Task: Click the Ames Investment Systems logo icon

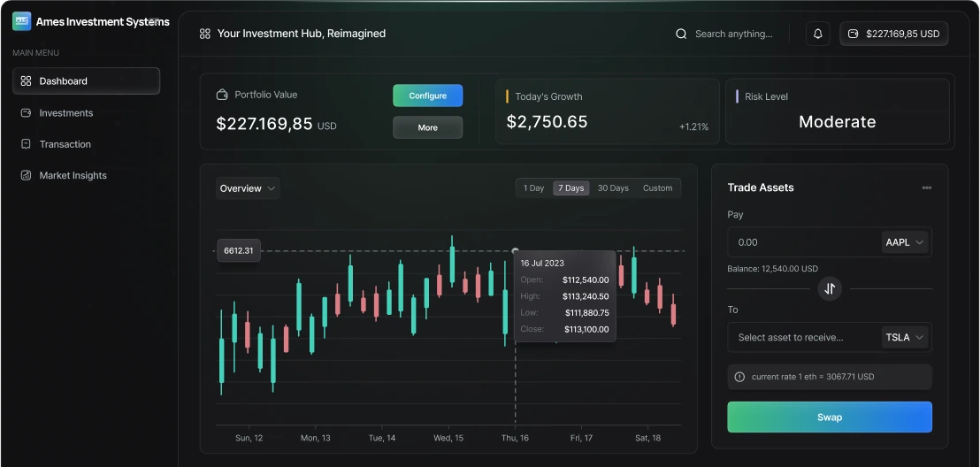Action: [x=21, y=21]
